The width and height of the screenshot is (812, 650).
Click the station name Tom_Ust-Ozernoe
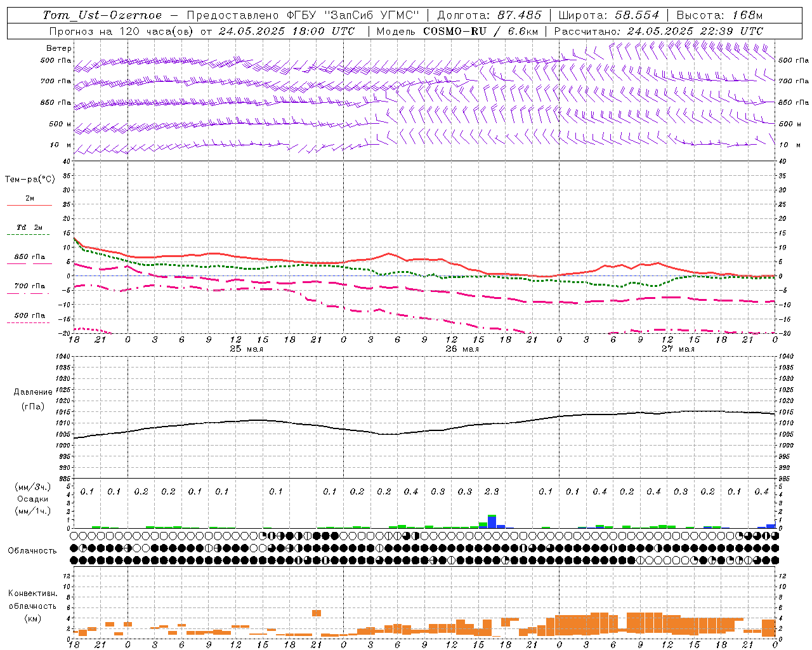pos(102,15)
